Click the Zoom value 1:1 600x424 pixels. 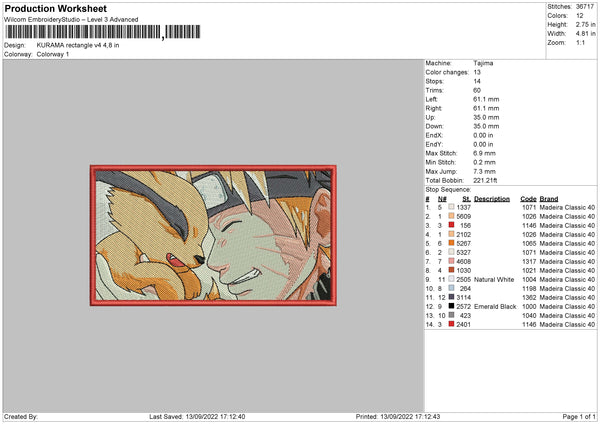tap(580, 43)
